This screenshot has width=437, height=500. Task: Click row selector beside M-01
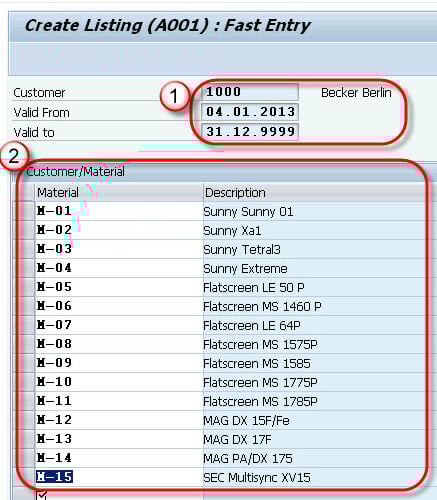pos(25,211)
